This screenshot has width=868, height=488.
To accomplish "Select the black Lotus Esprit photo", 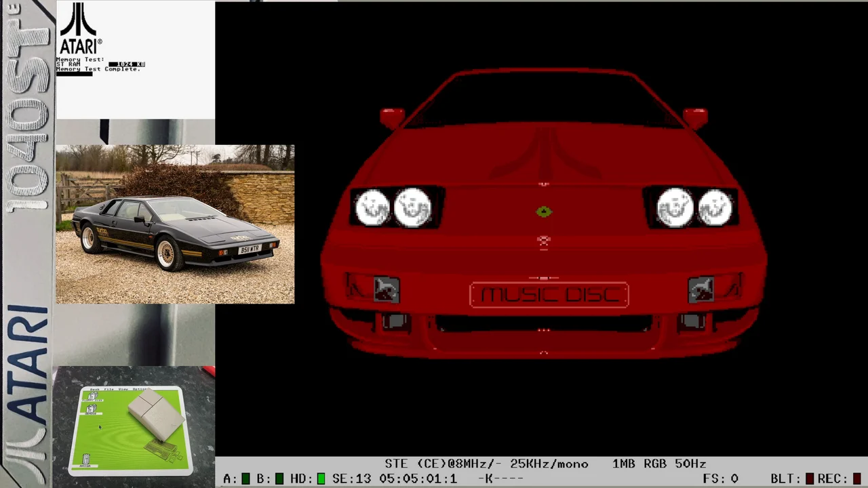I will coord(175,224).
